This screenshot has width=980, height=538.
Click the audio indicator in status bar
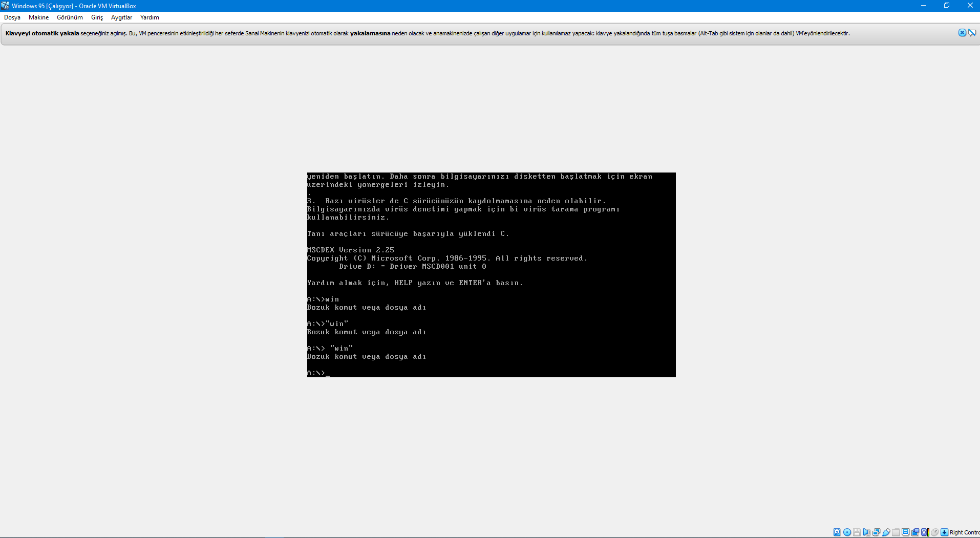tap(866, 532)
